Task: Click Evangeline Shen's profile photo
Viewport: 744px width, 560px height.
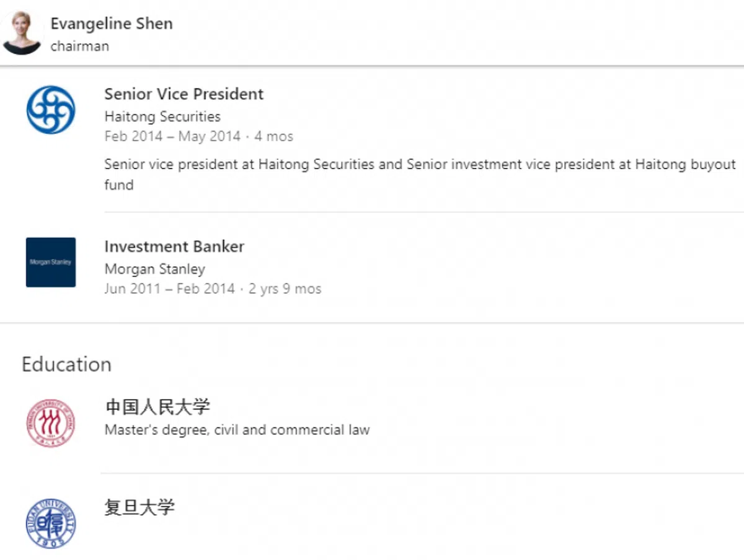Action: point(22,33)
